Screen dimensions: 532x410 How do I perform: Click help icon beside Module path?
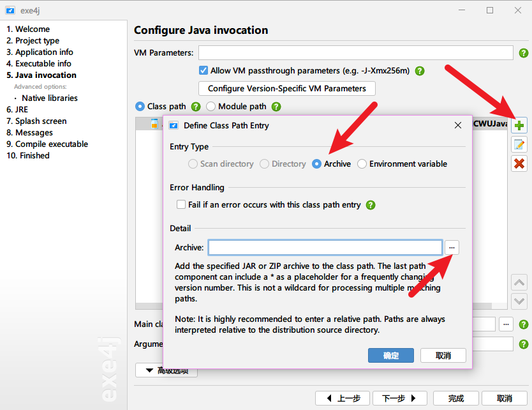click(276, 107)
